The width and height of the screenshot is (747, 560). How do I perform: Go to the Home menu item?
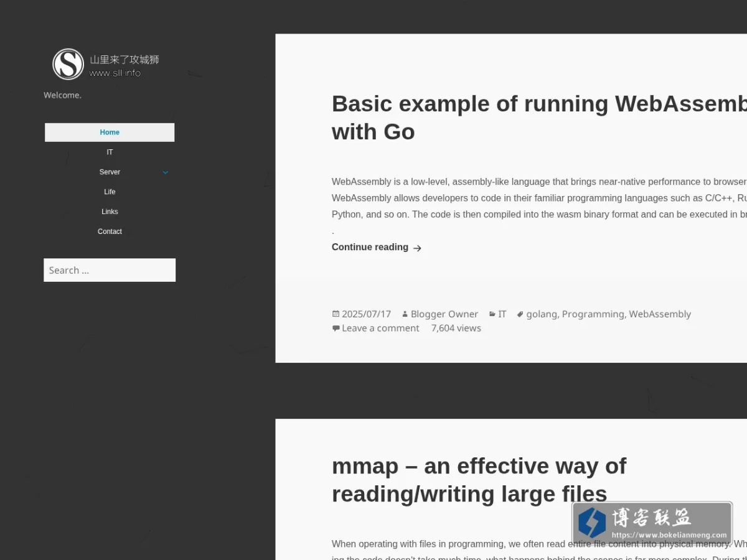(110, 132)
